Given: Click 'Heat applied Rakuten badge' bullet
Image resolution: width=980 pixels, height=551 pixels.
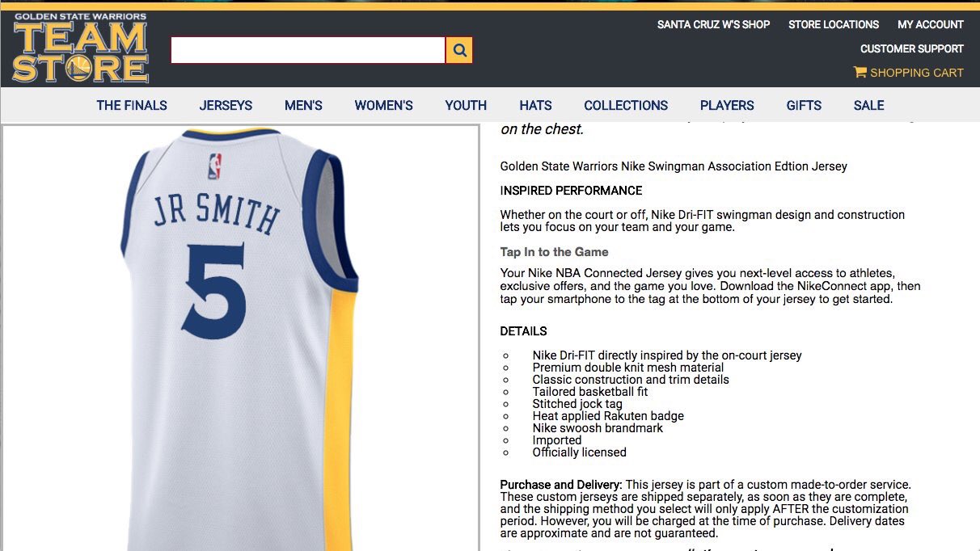Looking at the screenshot, I should (x=608, y=416).
